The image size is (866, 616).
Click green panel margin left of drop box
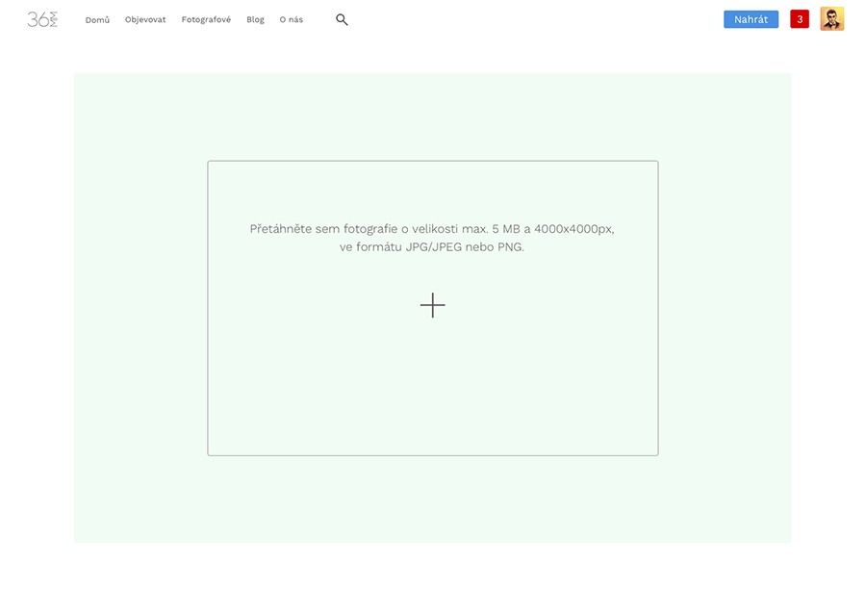coord(140,308)
